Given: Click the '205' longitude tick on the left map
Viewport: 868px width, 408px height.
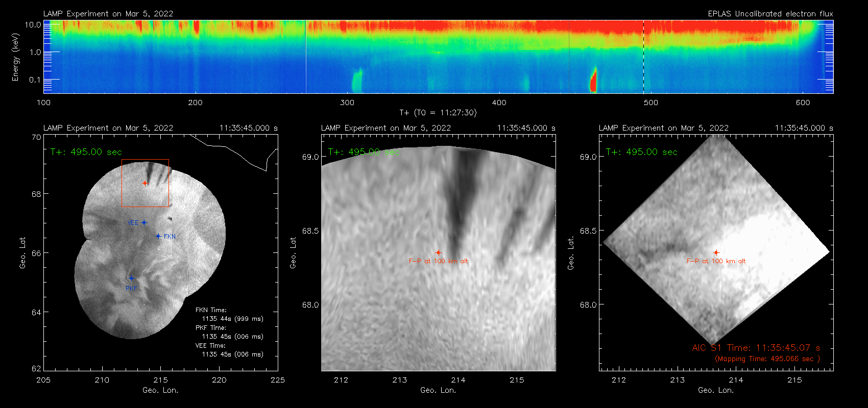Looking at the screenshot, I should point(43,380).
